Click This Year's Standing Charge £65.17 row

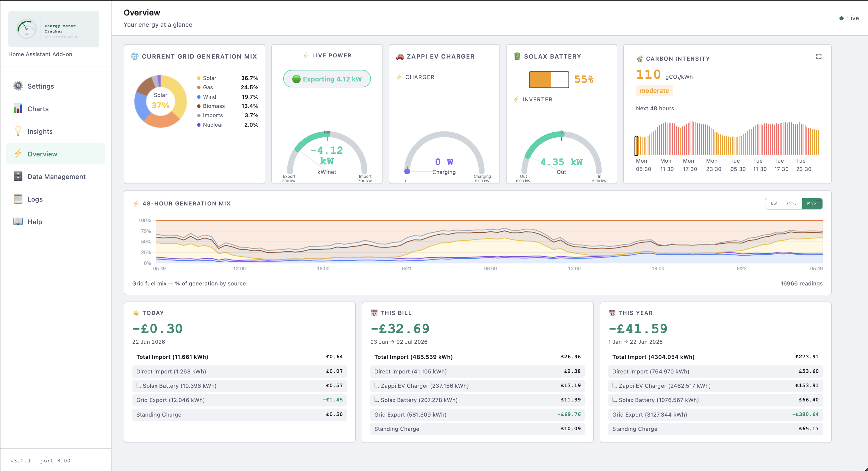pyautogui.click(x=716, y=429)
